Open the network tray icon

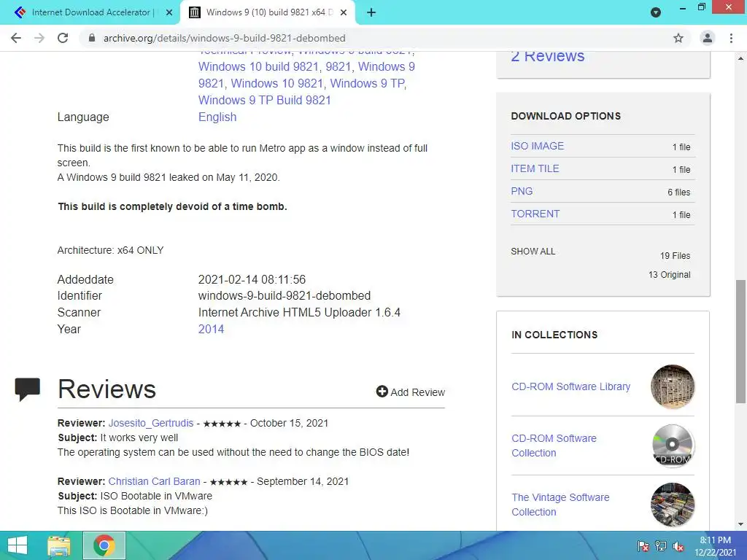(x=661, y=546)
